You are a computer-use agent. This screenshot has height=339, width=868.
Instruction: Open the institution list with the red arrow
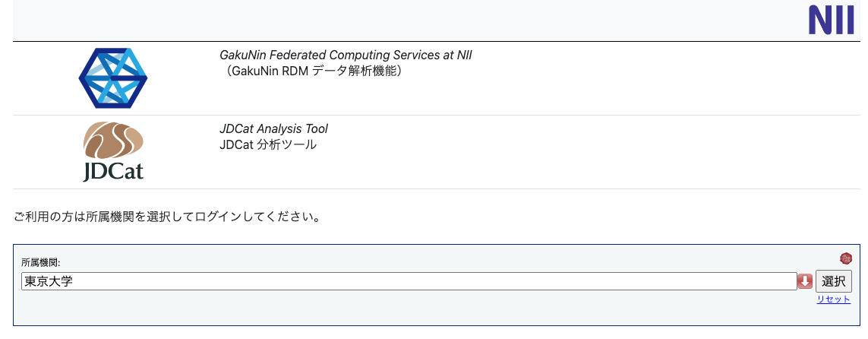pos(805,281)
